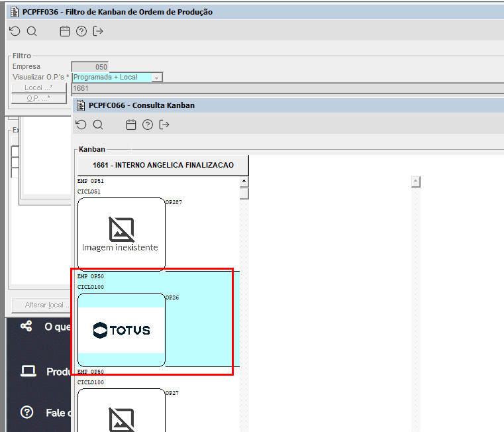Click second column scrollbar up arrow
Viewport: 504px width, 432px height.
416,182
